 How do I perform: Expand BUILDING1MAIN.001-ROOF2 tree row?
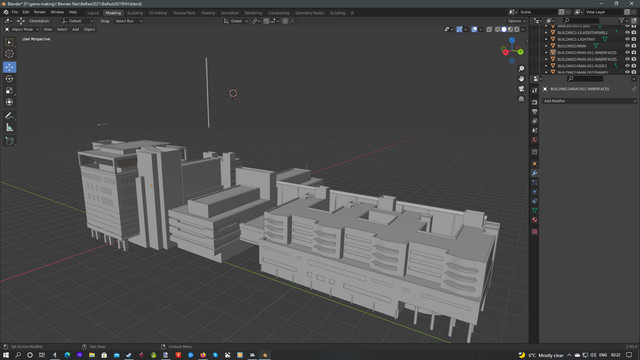tap(546, 66)
